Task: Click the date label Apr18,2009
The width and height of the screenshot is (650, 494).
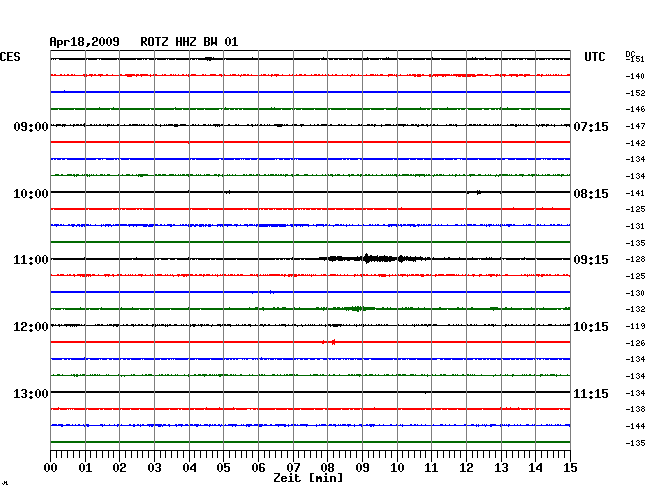Action: pos(85,42)
